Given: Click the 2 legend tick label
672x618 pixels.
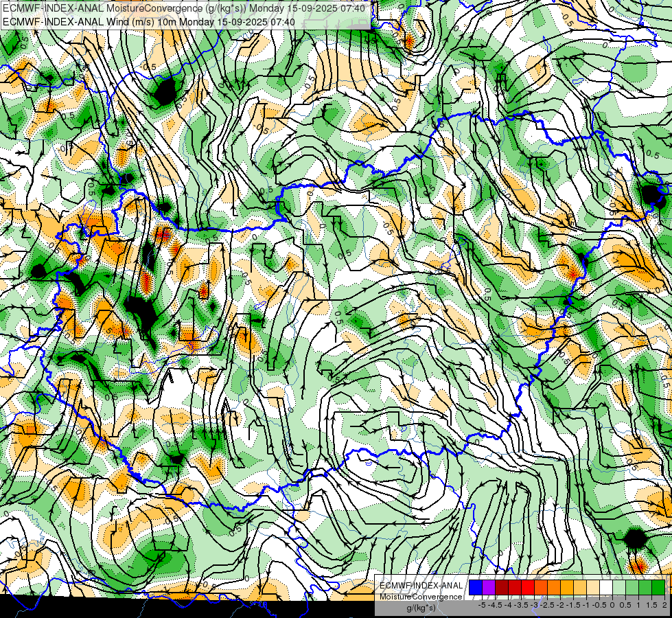Looking at the screenshot, I should click(x=664, y=605).
